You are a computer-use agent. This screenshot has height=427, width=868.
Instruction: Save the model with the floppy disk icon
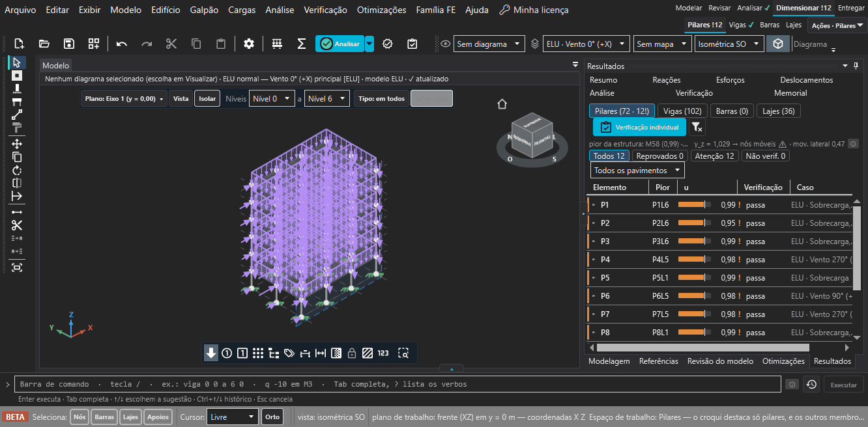(69, 44)
